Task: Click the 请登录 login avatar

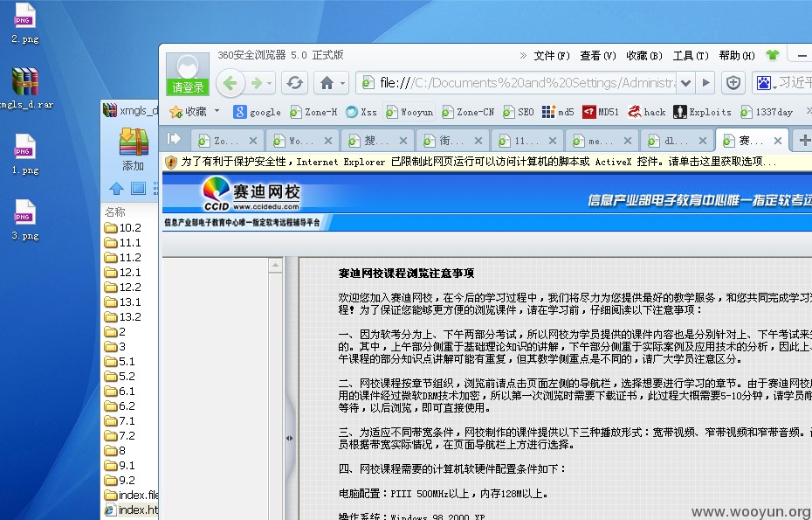Action: [x=188, y=74]
